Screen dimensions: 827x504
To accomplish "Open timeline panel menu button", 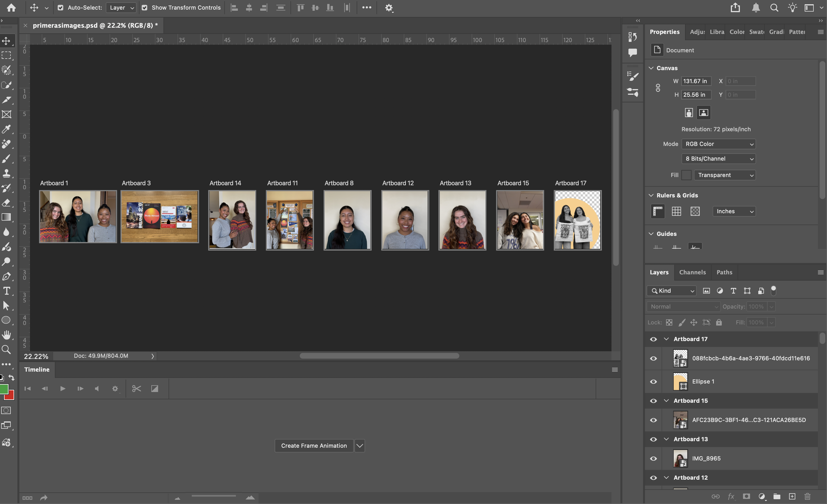I will 615,370.
